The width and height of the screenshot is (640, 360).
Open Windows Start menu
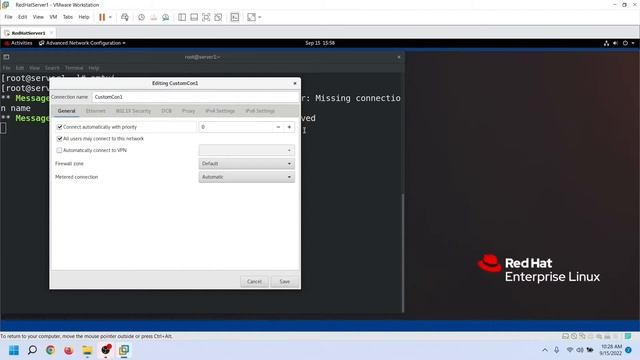(14, 350)
